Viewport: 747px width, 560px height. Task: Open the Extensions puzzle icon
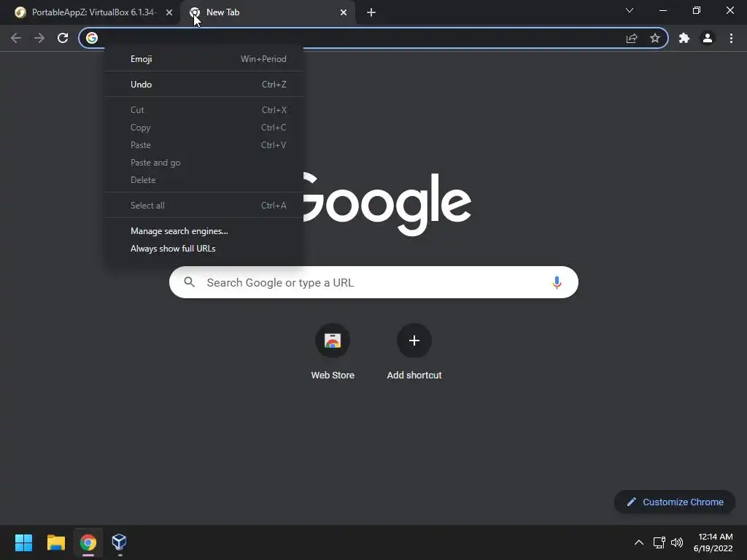tap(684, 38)
